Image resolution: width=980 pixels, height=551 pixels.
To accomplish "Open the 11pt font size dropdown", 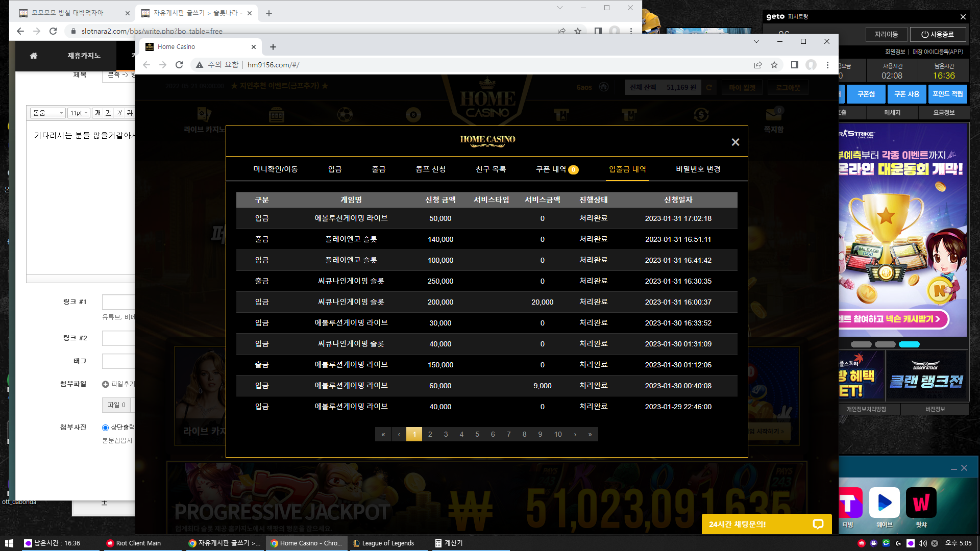I will coord(79,113).
